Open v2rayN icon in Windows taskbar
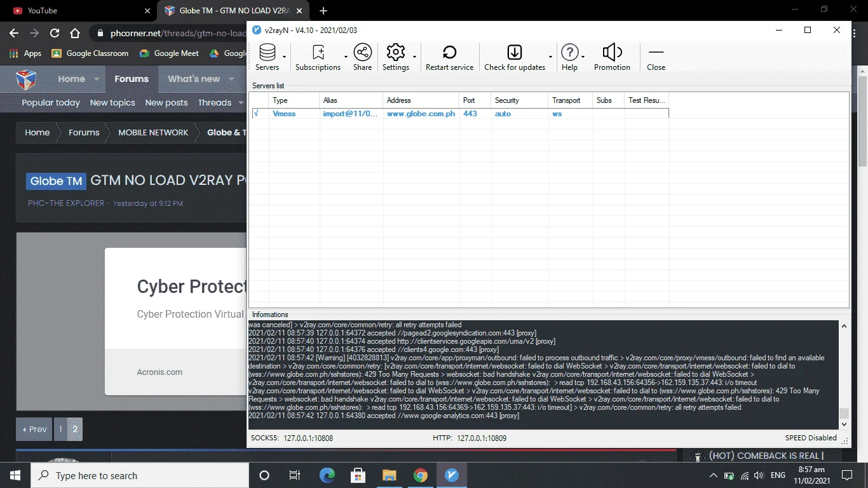The image size is (868, 488). coord(452,475)
